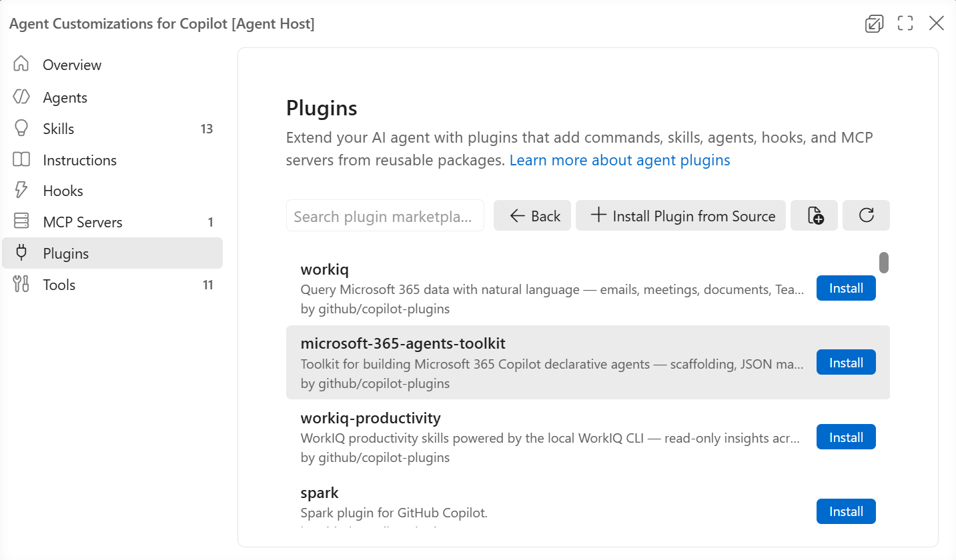
Task: Click workiq's 'Query Microsoft 365 data' description
Action: (x=552, y=289)
